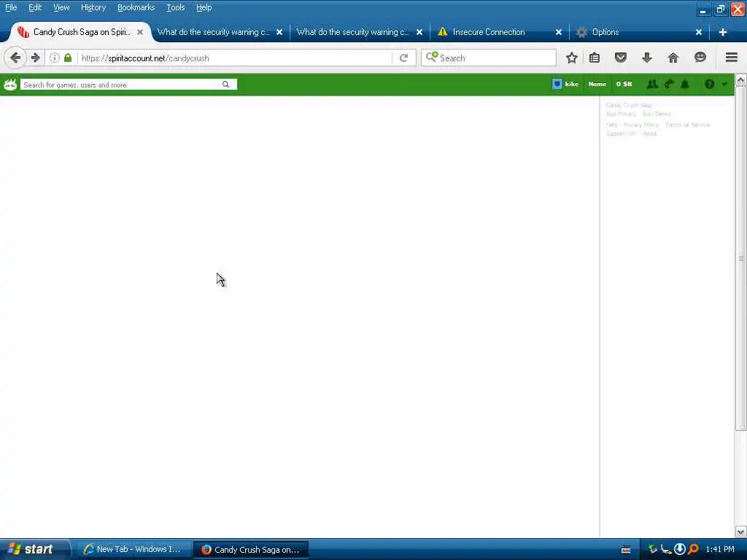
Task: Click the faded Candy Crush Saga link
Action: click(x=629, y=105)
